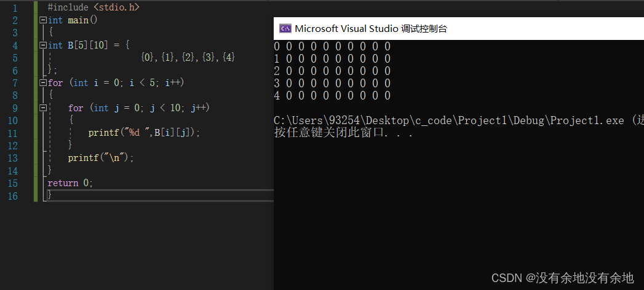Screen dimensions: 644x290
Task: Click the console output row starting with 4
Action: [332, 96]
